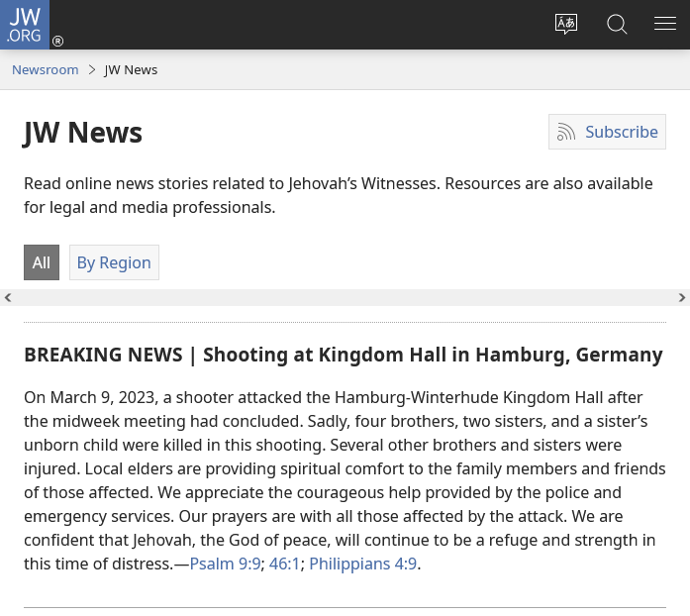
Task: Click the JW News page heading
Action: click(83, 133)
